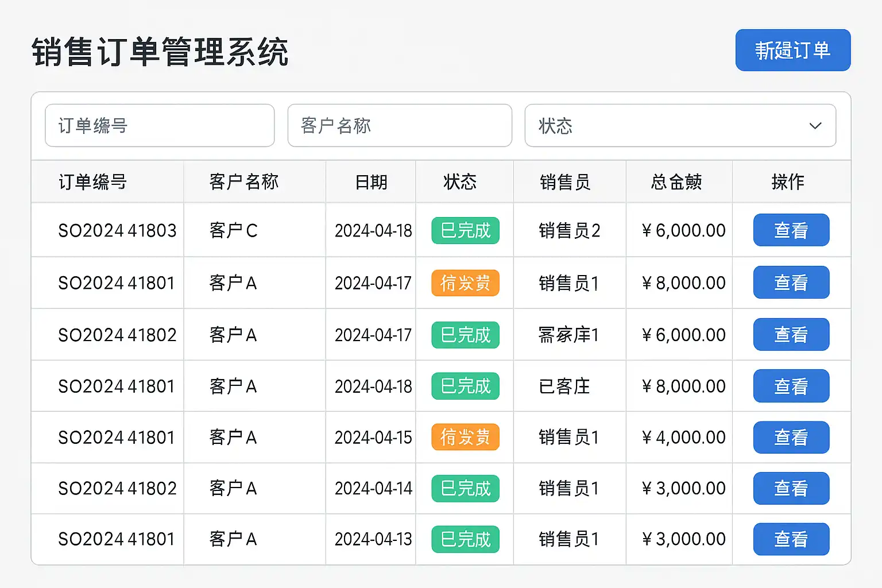
Task: Click 查看 on the 2024-04-15 order
Action: pos(791,438)
